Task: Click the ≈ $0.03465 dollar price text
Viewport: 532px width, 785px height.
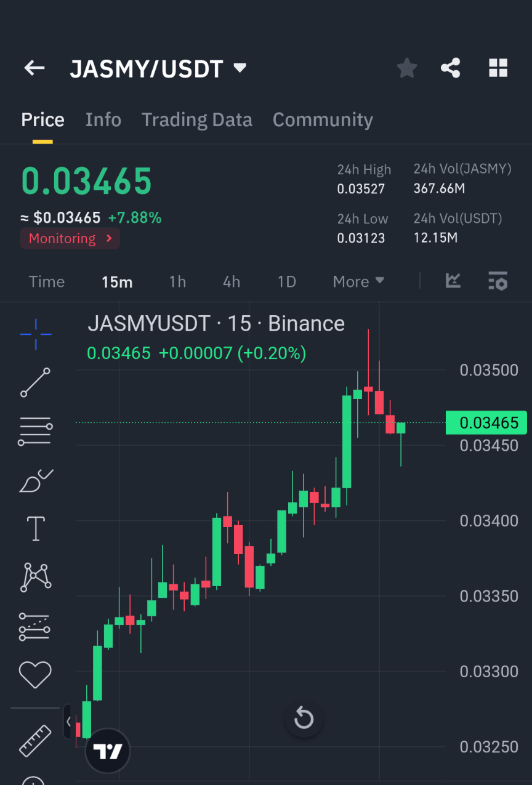Action: 61,217
